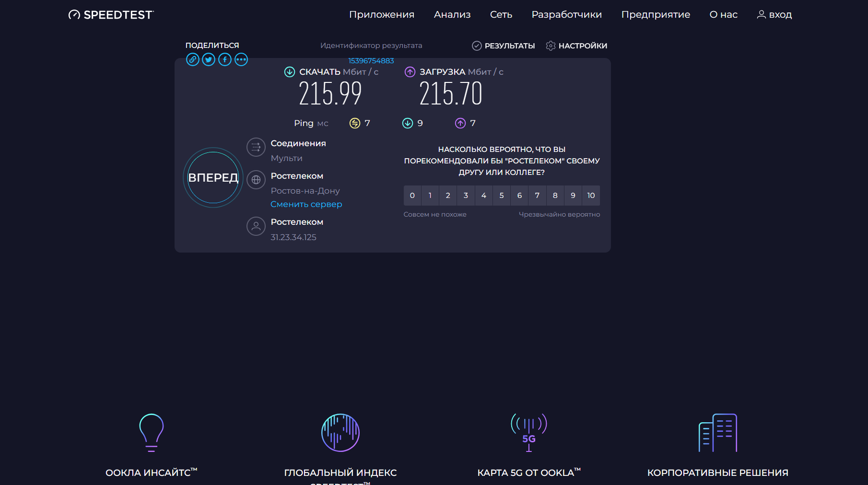The image size is (868, 485).
Task: Click the globe server icon
Action: tap(256, 180)
